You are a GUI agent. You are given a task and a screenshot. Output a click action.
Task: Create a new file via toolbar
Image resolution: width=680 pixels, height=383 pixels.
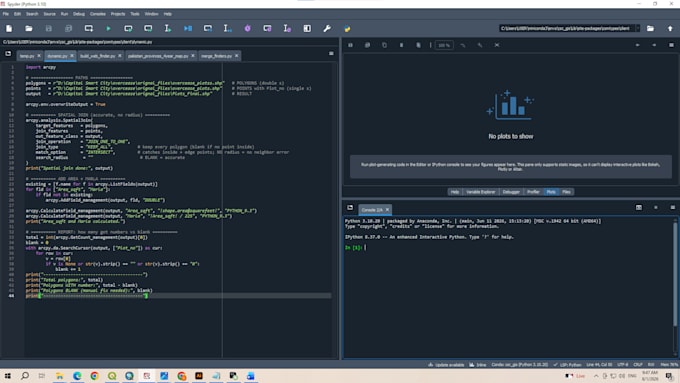(9, 29)
